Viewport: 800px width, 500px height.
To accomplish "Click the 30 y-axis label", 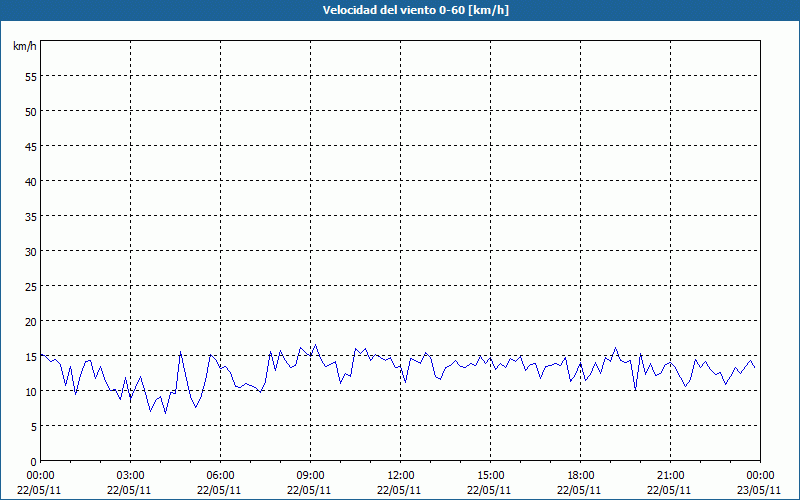I will [31, 252].
